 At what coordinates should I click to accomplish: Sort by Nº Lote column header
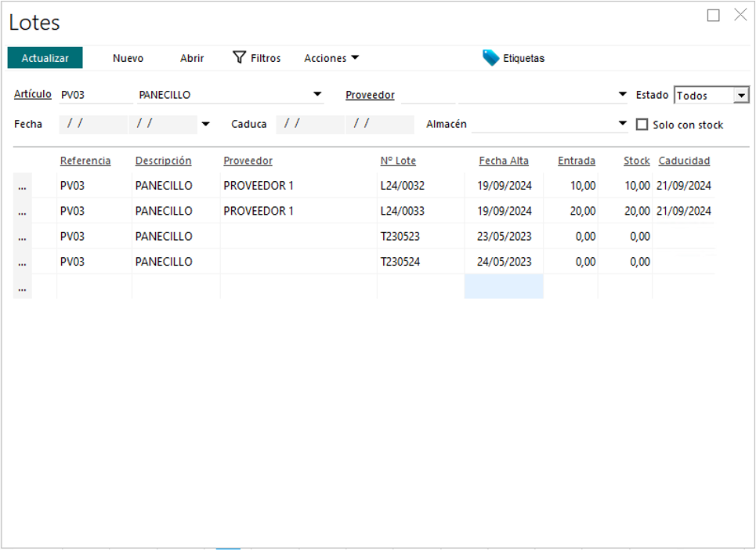click(398, 161)
